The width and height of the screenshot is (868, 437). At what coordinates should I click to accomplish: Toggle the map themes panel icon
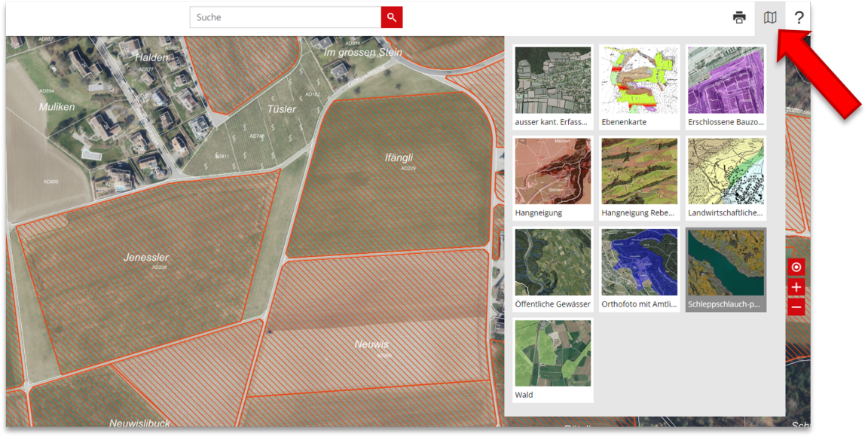(769, 17)
